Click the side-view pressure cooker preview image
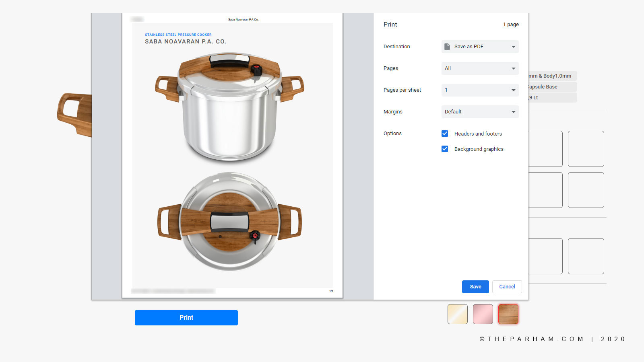 pos(229,107)
